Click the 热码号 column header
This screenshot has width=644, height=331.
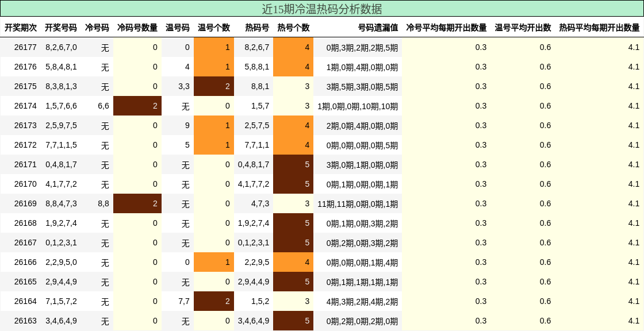click(257, 28)
